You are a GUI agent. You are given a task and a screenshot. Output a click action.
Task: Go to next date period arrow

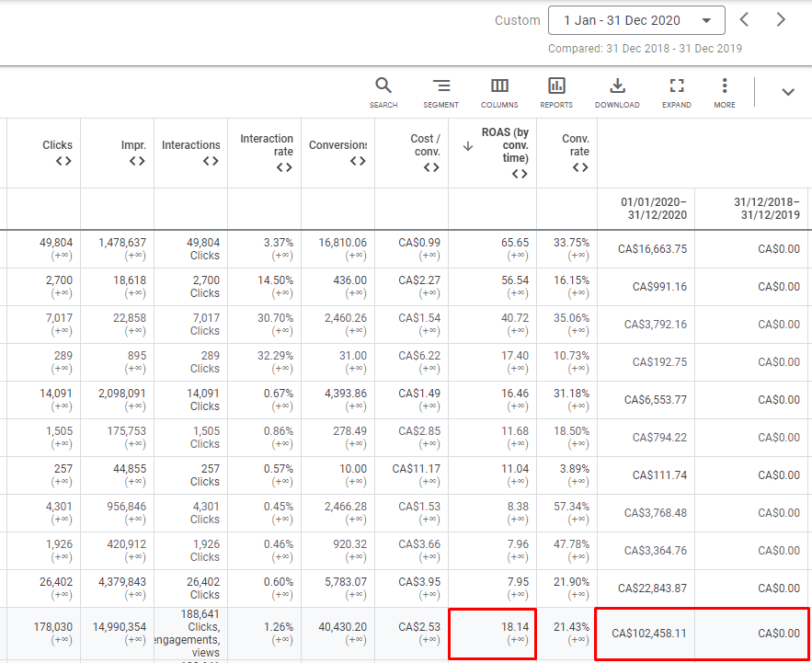781,19
